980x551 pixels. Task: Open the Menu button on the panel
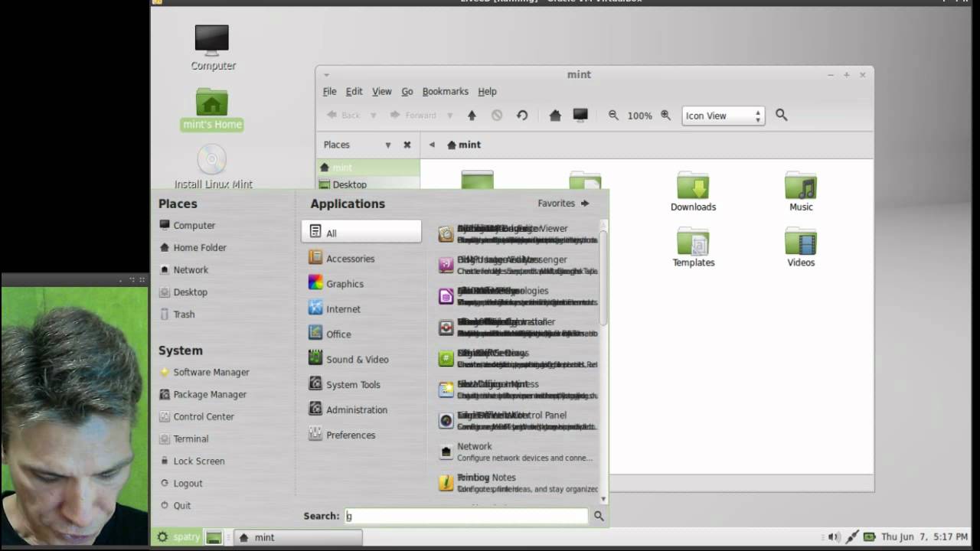(178, 537)
